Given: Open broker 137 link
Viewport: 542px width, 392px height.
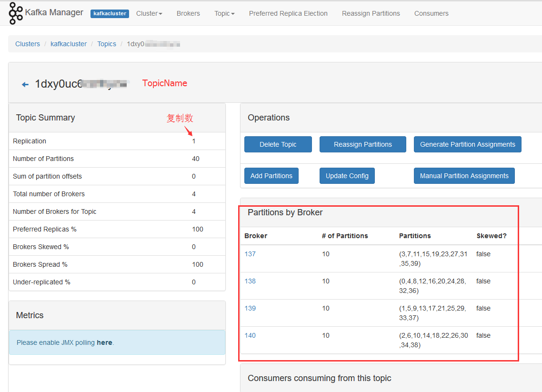Looking at the screenshot, I should point(250,254).
